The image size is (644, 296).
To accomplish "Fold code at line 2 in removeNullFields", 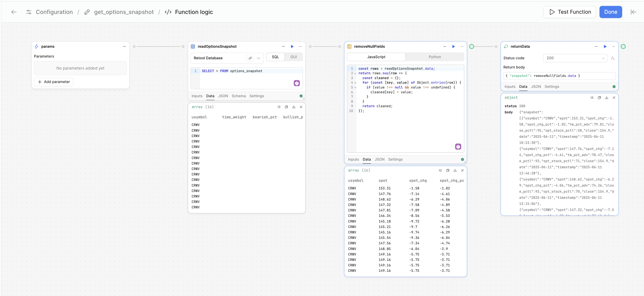I will point(355,73).
